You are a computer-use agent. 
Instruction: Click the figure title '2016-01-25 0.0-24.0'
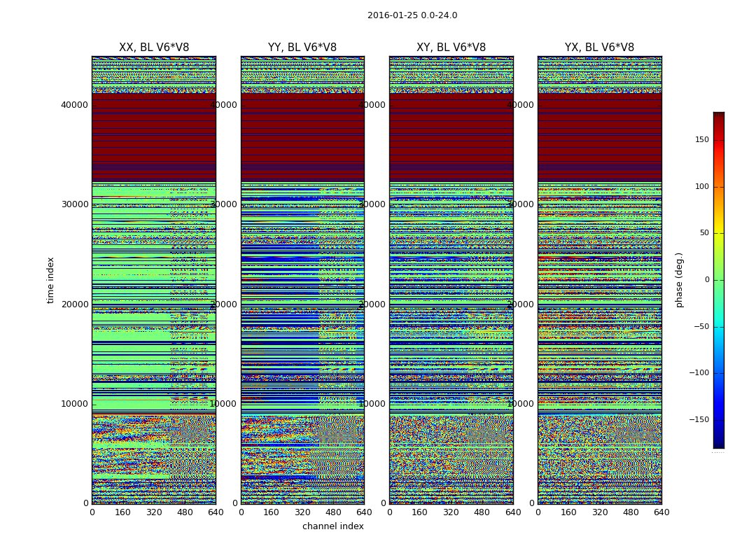(x=412, y=15)
